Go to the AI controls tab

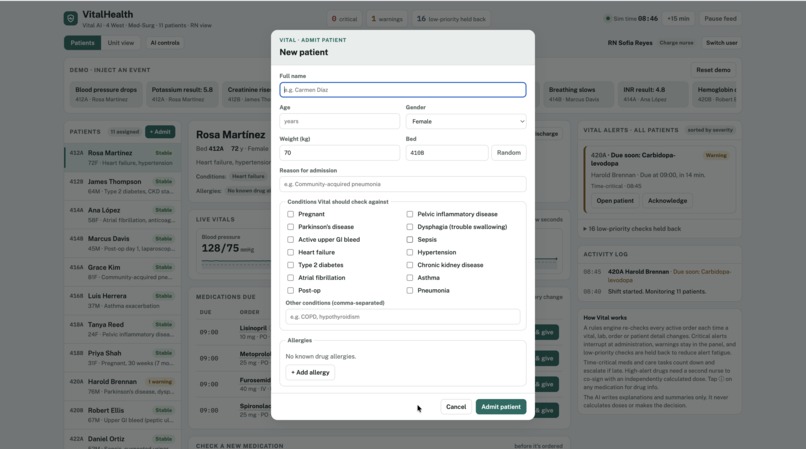[165, 43]
